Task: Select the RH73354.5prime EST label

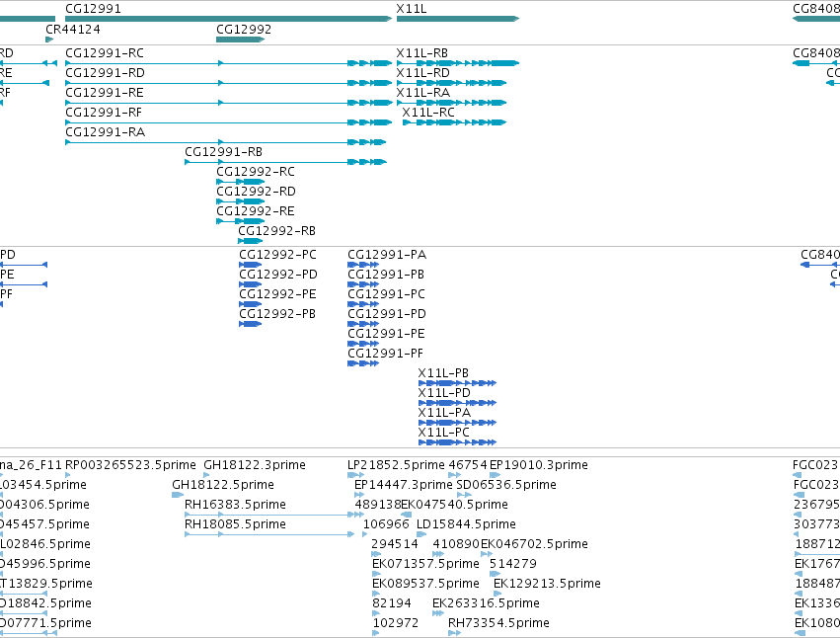Action: coord(498,624)
